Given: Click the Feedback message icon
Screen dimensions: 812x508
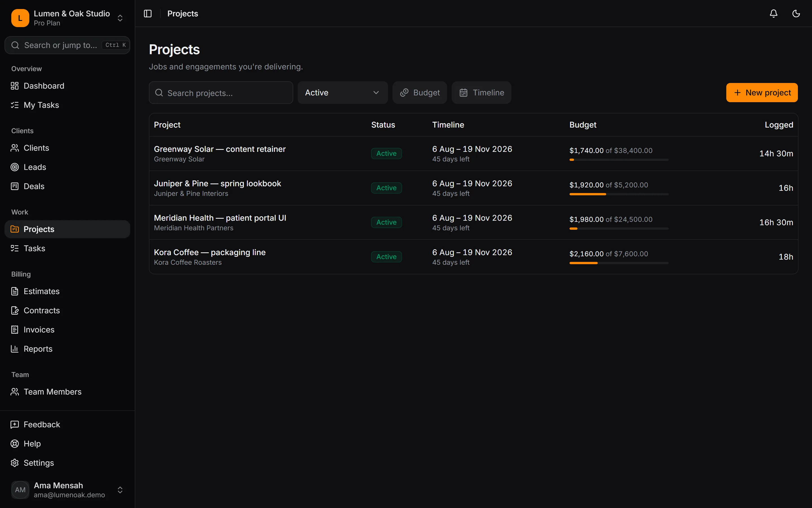Looking at the screenshot, I should click(x=15, y=424).
